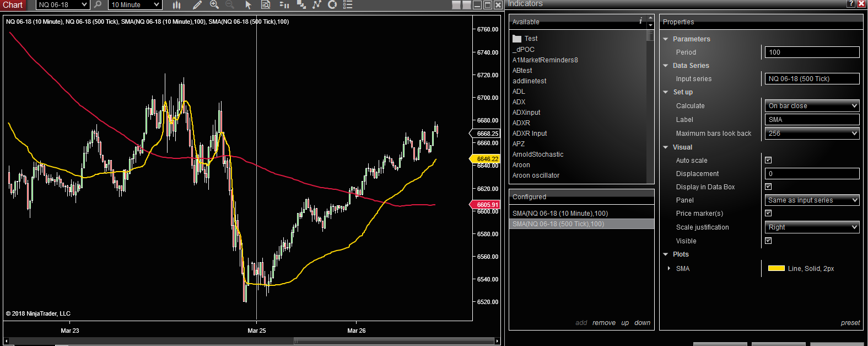This screenshot has height=346, width=868.
Task: Select Aroon oscillator indicator
Action: (x=536, y=175)
